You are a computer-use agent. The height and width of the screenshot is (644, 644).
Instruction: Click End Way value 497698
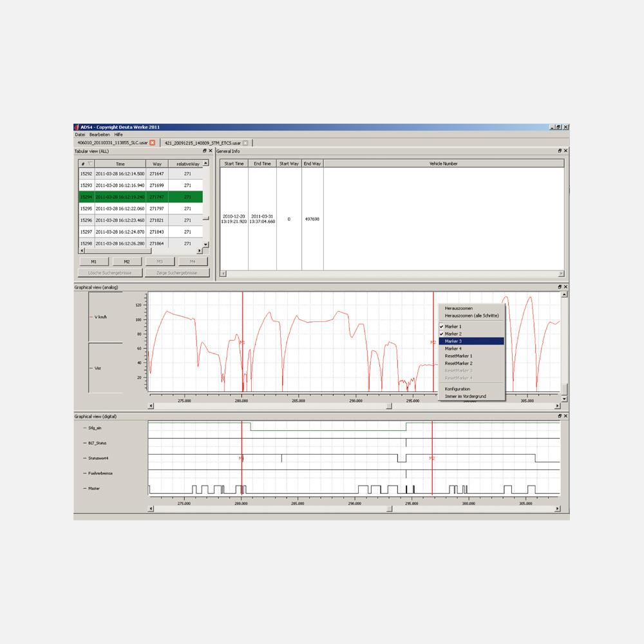click(x=312, y=219)
